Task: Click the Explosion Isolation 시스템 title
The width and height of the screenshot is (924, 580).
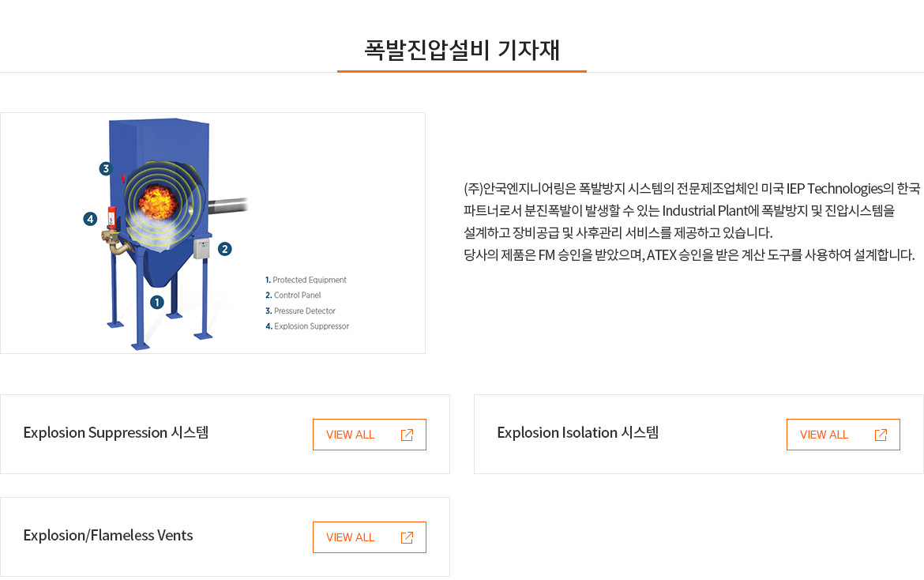Action: point(578,433)
